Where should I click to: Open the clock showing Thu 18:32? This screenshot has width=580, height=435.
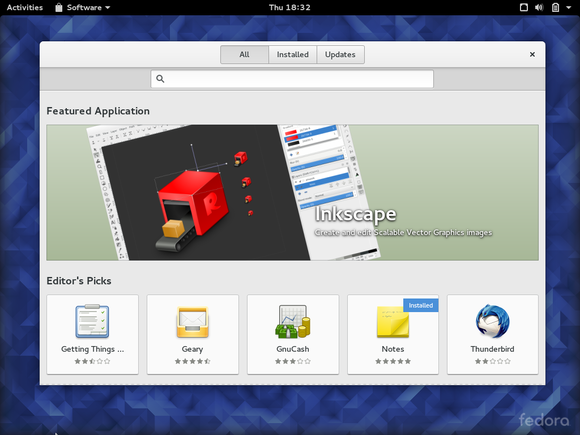coord(290,7)
